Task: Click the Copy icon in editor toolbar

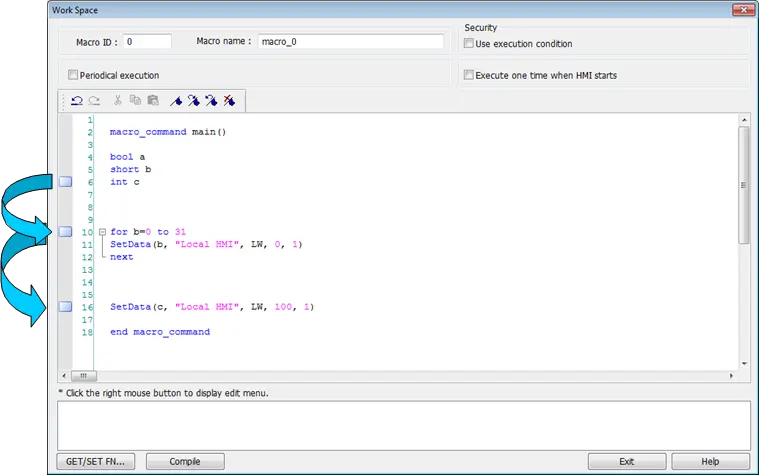Action: click(135, 100)
